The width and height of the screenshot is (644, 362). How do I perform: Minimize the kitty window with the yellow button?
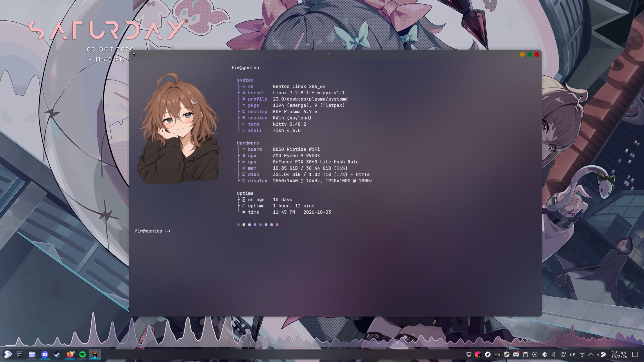tap(522, 54)
